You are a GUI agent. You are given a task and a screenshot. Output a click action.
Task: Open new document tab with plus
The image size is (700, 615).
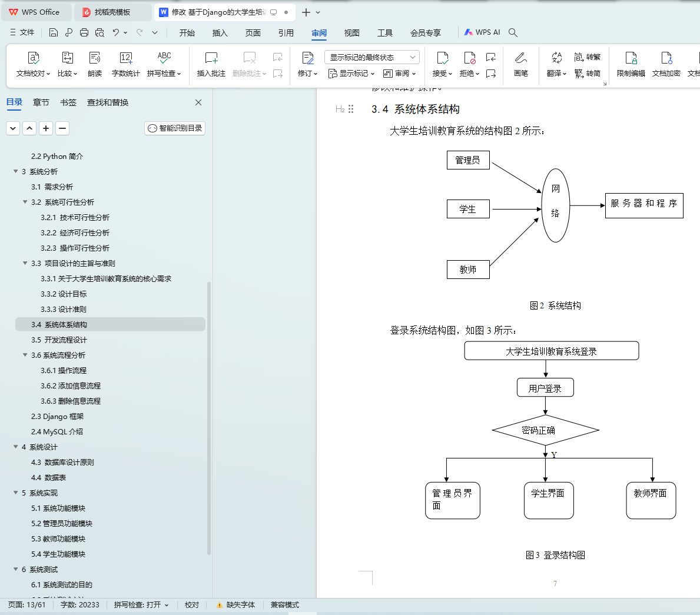coord(306,12)
